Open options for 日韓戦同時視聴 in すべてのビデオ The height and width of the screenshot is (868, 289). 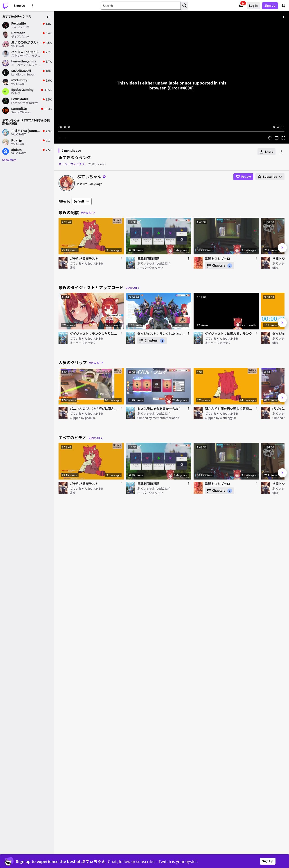[x=188, y=484]
